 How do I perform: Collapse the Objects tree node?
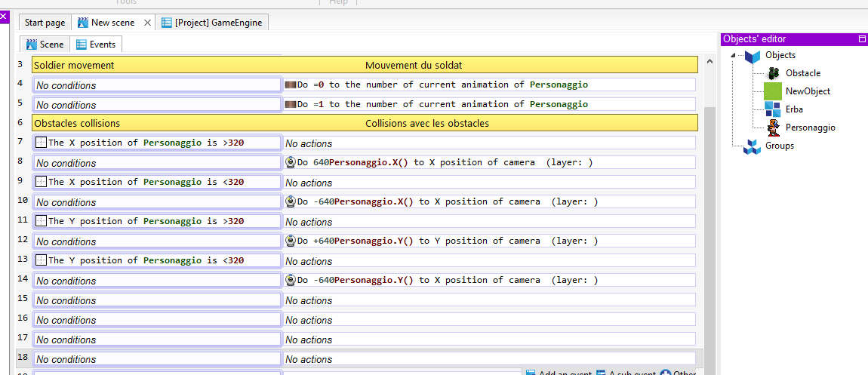(x=734, y=55)
